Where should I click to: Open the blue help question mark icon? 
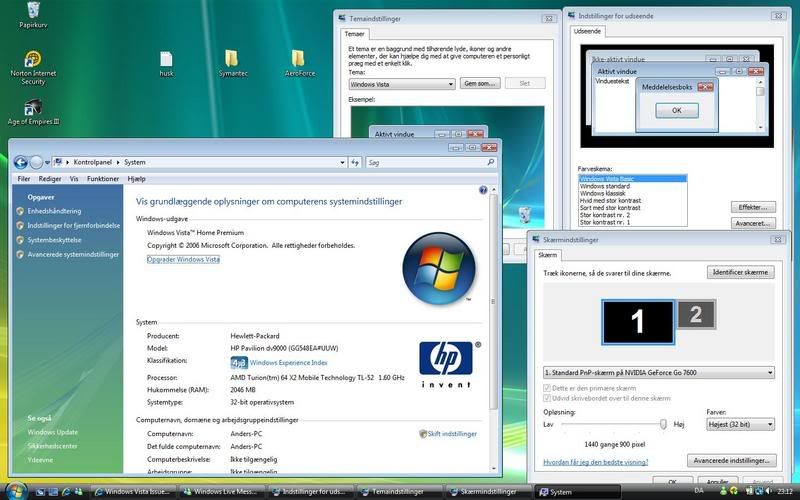483,190
